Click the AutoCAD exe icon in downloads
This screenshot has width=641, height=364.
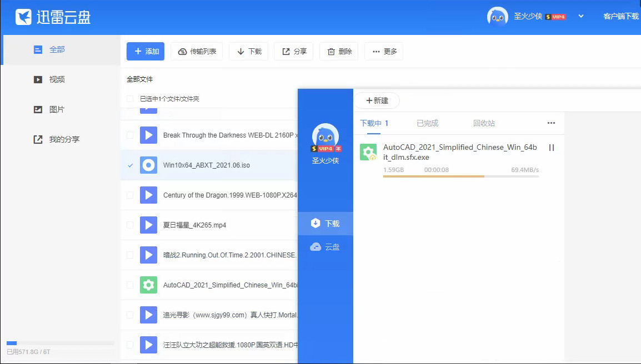coord(368,153)
